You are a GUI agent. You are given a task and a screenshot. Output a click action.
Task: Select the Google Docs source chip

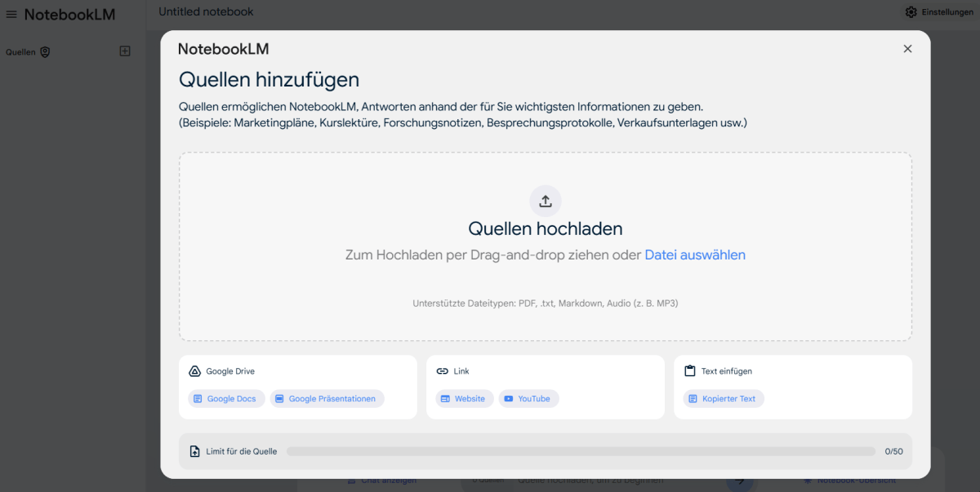225,398
